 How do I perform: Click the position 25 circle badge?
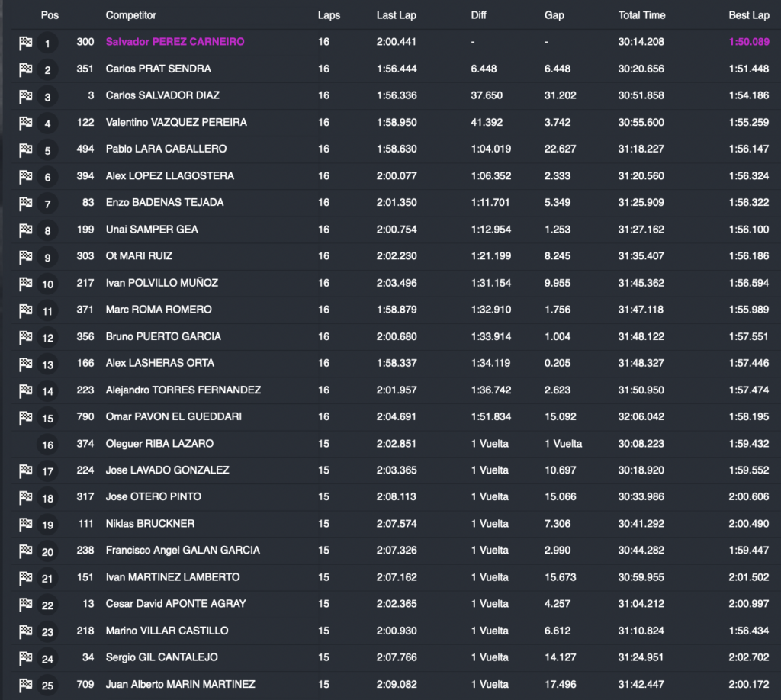(47, 686)
